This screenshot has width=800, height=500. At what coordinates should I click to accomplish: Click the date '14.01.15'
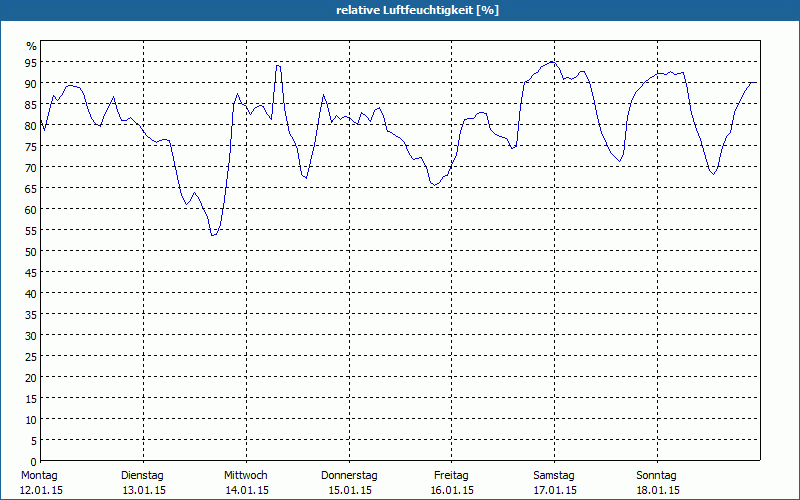pyautogui.click(x=247, y=490)
